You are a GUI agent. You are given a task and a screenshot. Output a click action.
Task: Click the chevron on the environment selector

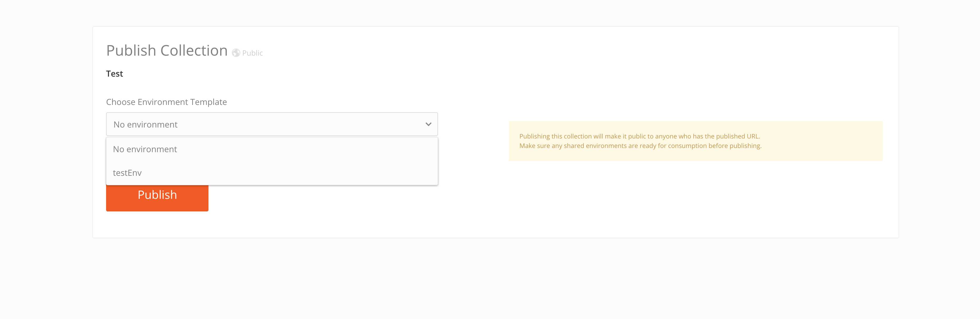[x=428, y=124]
